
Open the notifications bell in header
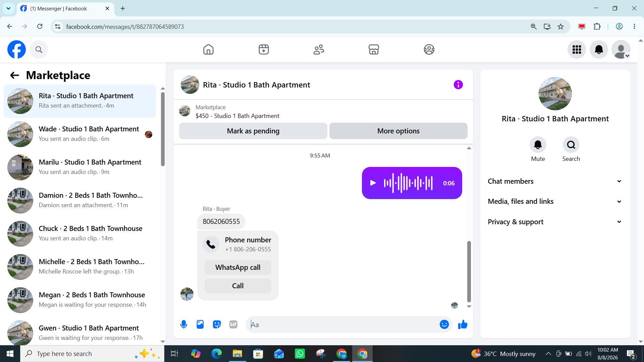coord(599,50)
